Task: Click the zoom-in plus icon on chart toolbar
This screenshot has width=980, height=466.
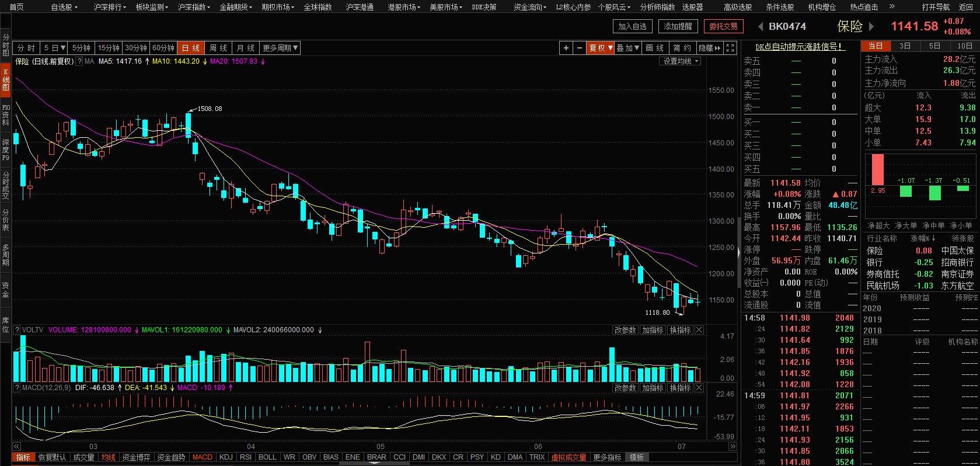Action: pyautogui.click(x=566, y=48)
